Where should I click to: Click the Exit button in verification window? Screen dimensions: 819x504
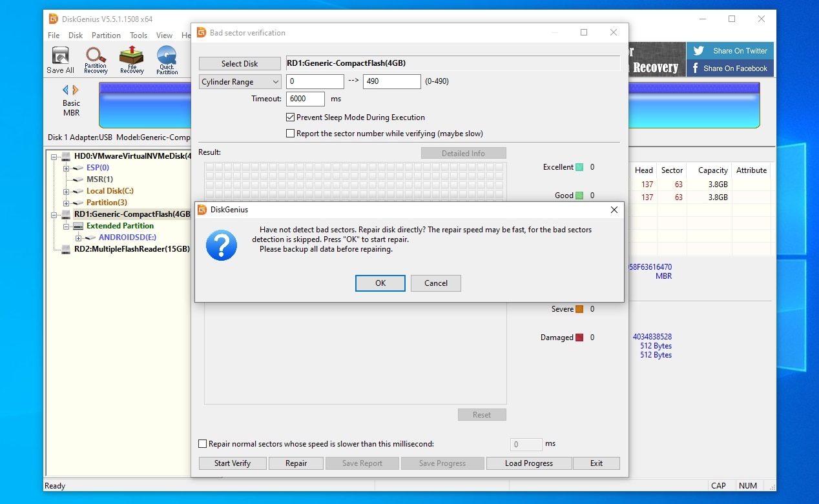596,463
